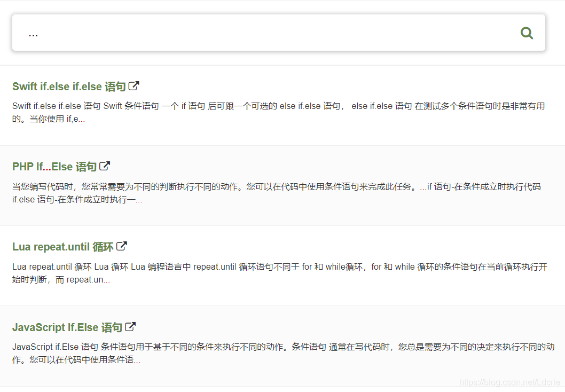
Task: Open the "Swift if.else if.else 语句" result link
Action: pos(69,87)
